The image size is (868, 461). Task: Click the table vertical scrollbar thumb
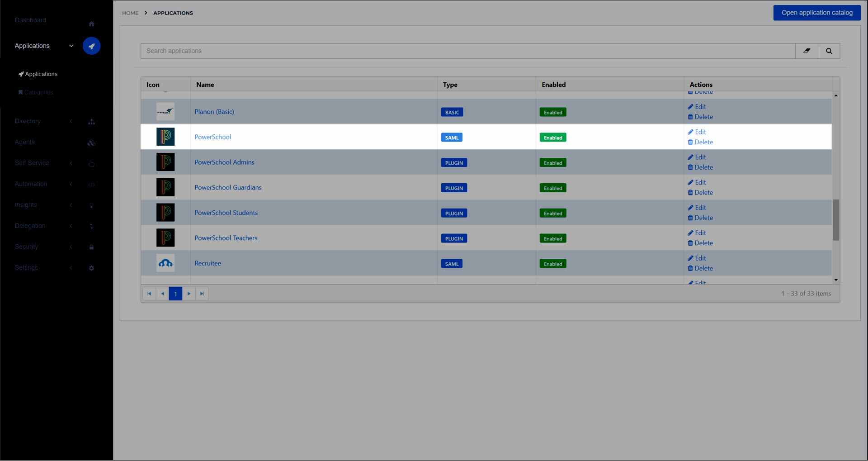(836, 220)
